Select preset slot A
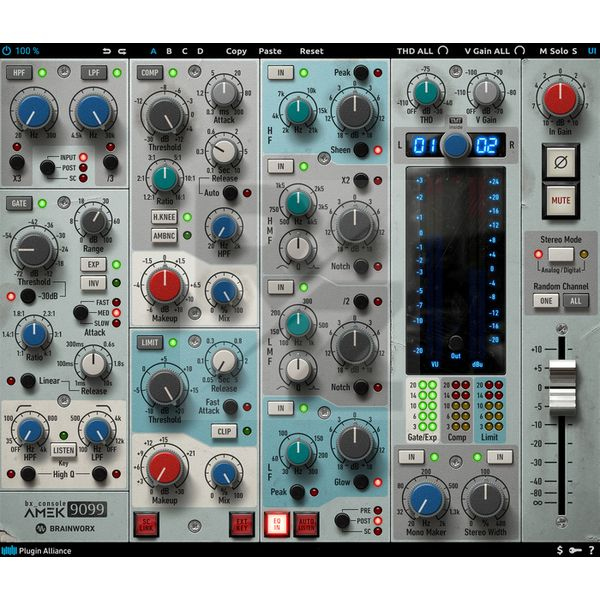Viewport: 600px width, 600px height. (x=153, y=51)
